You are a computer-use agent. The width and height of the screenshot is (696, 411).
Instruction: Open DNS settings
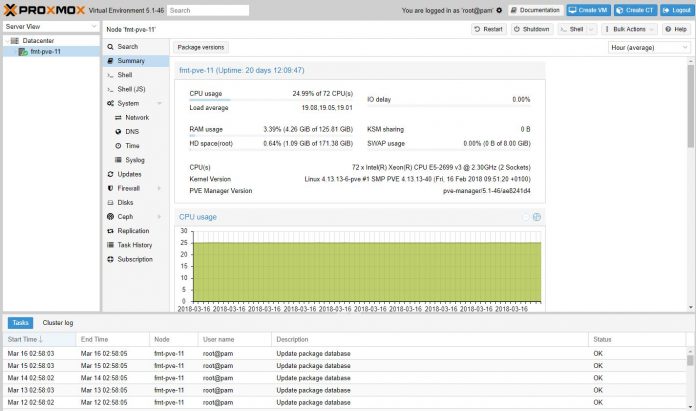135,132
